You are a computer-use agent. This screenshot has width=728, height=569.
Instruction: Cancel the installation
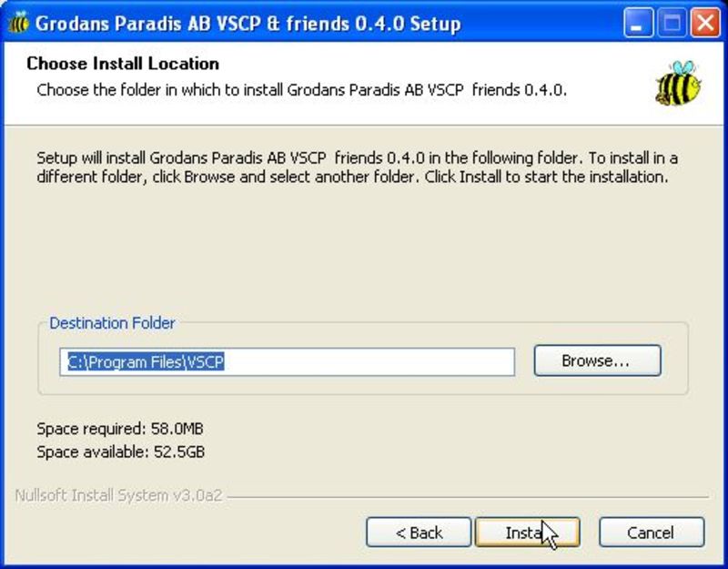[x=651, y=533]
